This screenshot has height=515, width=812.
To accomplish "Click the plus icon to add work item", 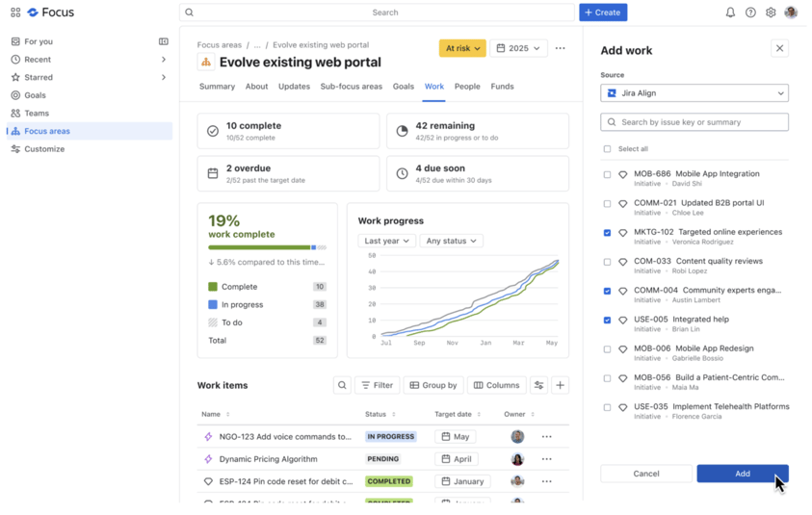I will point(560,385).
